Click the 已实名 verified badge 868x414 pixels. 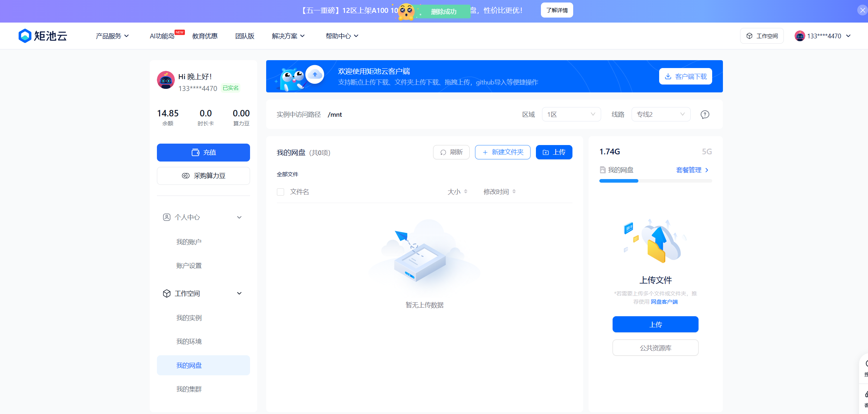(x=231, y=88)
